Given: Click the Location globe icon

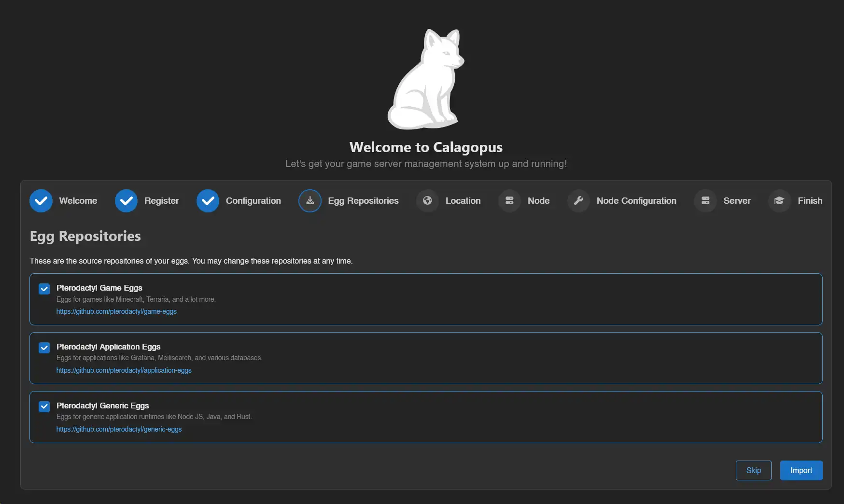Looking at the screenshot, I should point(427,201).
